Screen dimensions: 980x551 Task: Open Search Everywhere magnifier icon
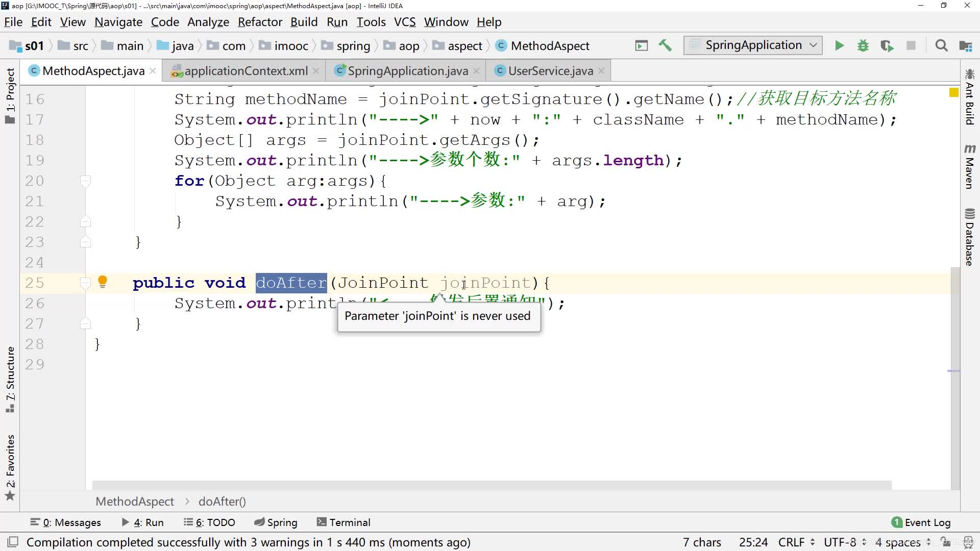[941, 46]
